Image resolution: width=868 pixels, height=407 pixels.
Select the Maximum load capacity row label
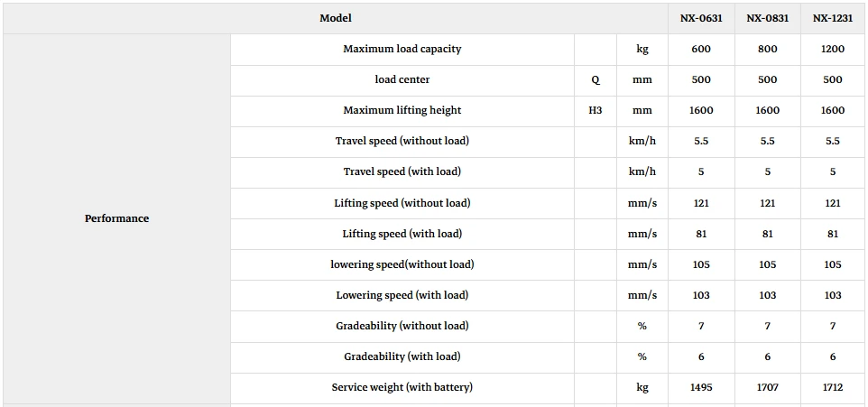click(x=402, y=49)
